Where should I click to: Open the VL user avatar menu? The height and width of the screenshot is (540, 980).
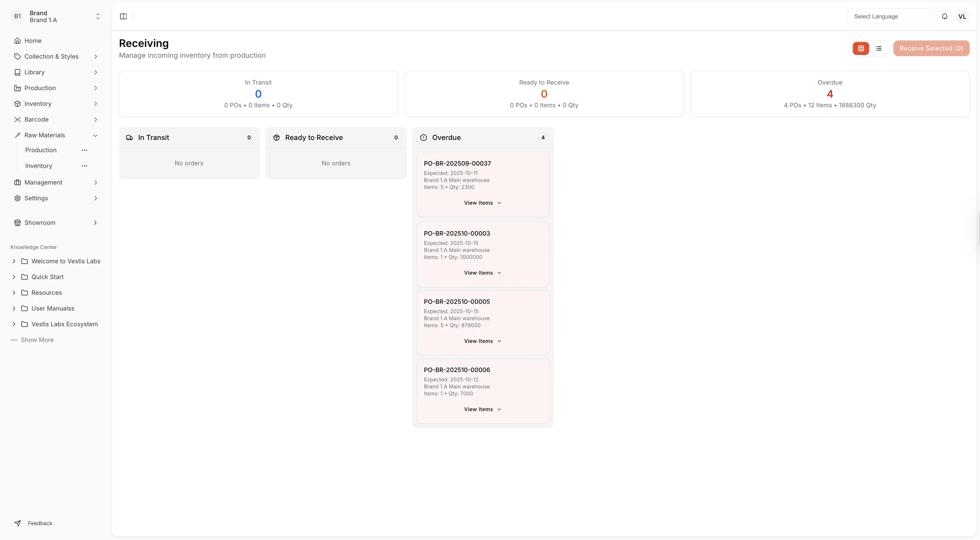pos(962,16)
